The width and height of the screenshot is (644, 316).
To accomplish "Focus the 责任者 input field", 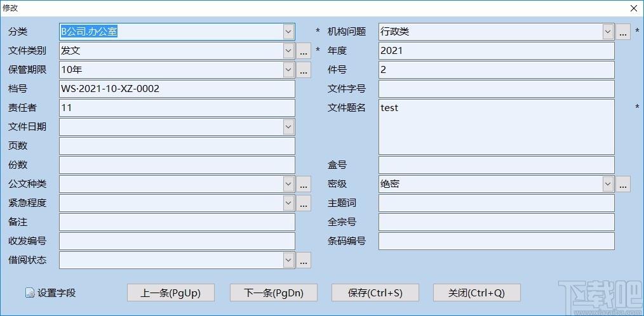I will click(x=177, y=108).
